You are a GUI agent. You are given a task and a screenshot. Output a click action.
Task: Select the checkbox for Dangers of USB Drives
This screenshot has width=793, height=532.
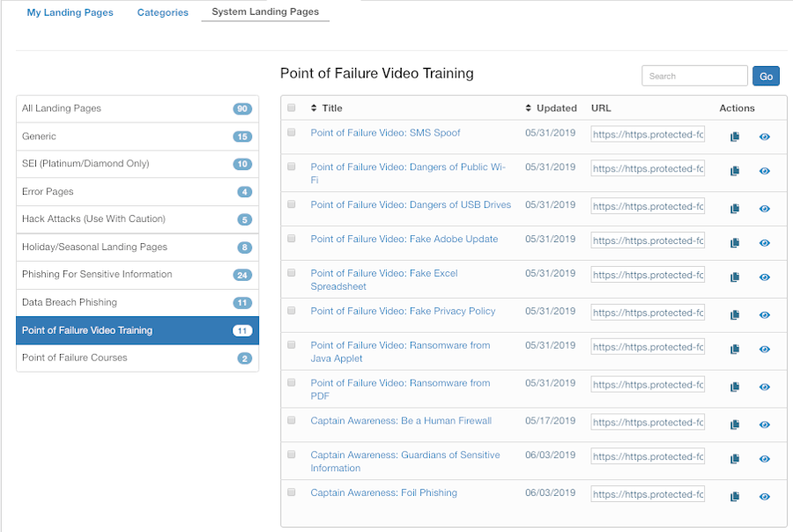(x=291, y=202)
